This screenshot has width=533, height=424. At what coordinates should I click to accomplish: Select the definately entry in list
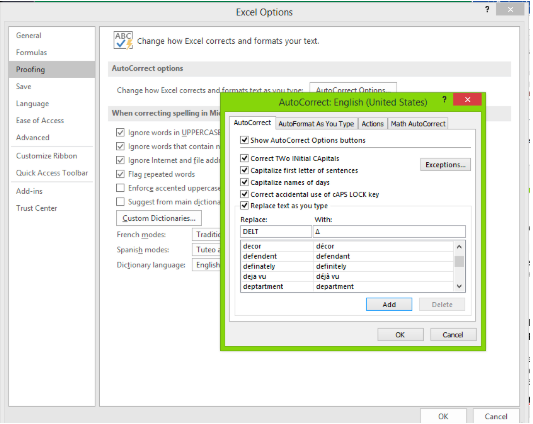(347, 266)
